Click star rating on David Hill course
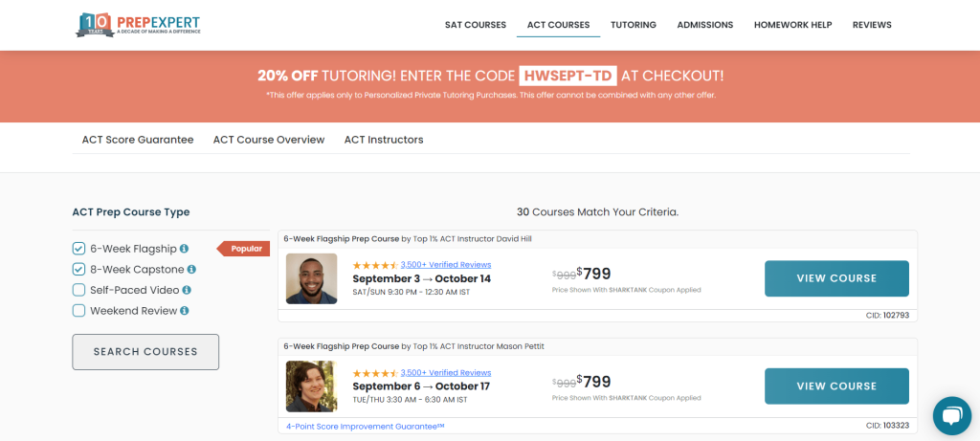Screen dimensions: 980x441 375,265
